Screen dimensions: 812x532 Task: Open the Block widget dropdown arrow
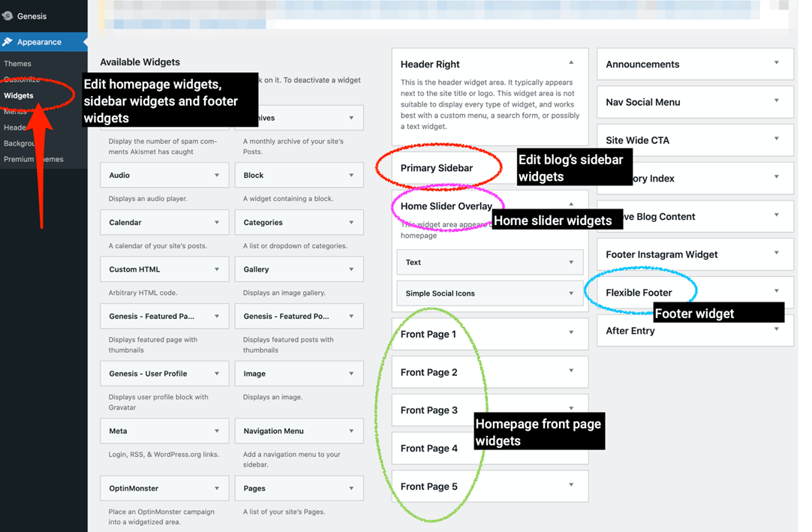coord(351,175)
